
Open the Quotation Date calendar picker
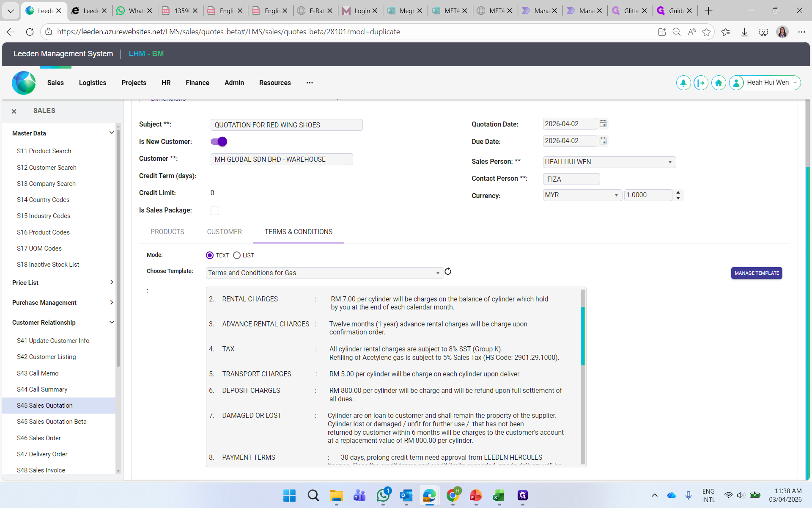(603, 124)
